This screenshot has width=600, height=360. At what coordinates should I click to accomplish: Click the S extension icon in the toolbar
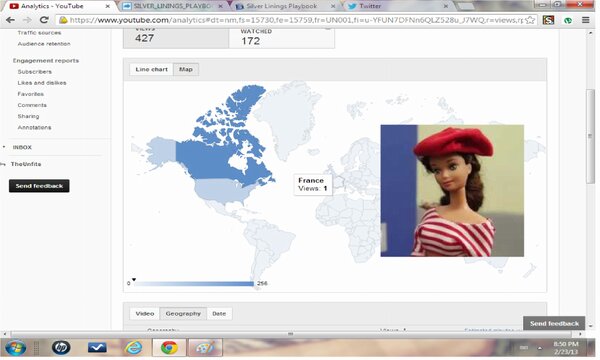pyautogui.click(x=548, y=20)
